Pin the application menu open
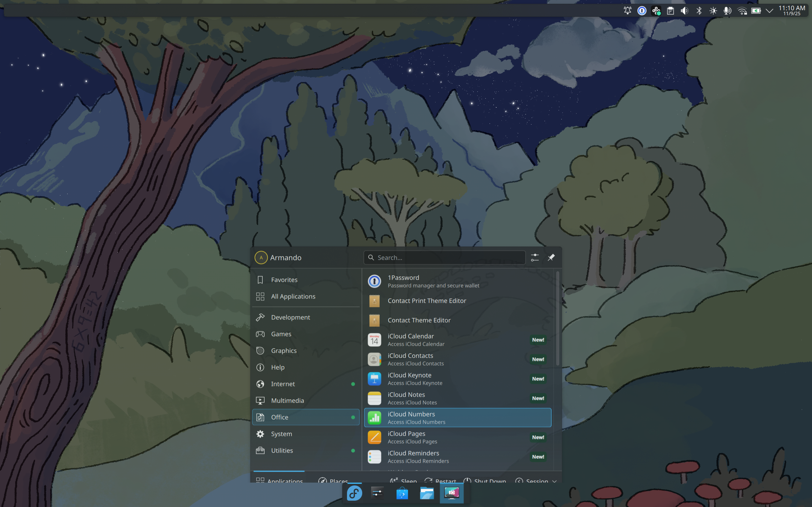 click(x=551, y=257)
